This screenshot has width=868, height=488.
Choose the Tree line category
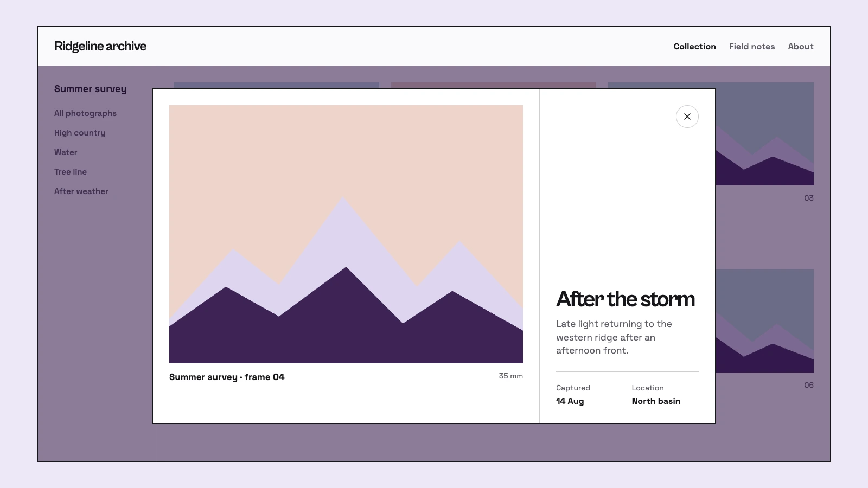[x=71, y=172]
